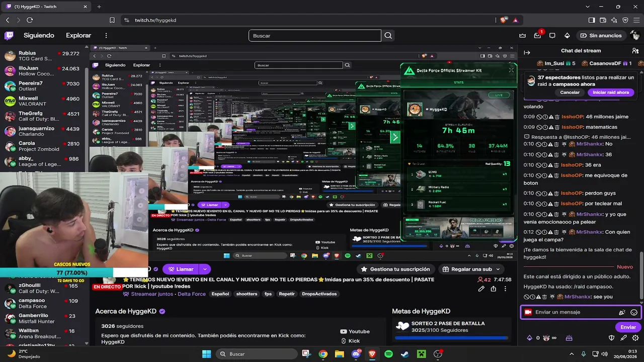Send the chat message with Enviar
This screenshot has width=644, height=362.
point(628,327)
